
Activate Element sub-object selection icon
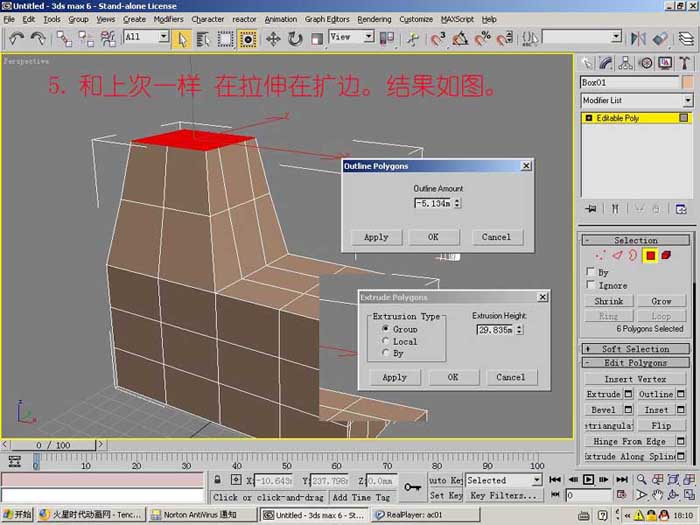[x=666, y=255]
